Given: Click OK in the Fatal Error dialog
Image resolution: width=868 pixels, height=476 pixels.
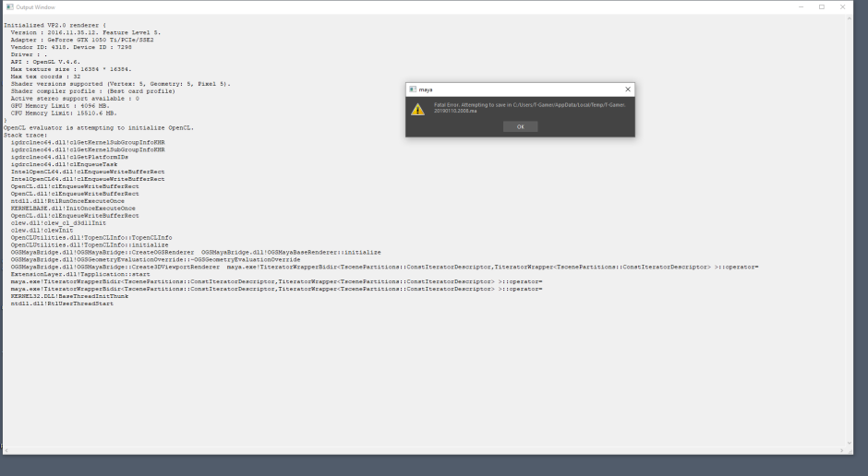Looking at the screenshot, I should click(520, 126).
